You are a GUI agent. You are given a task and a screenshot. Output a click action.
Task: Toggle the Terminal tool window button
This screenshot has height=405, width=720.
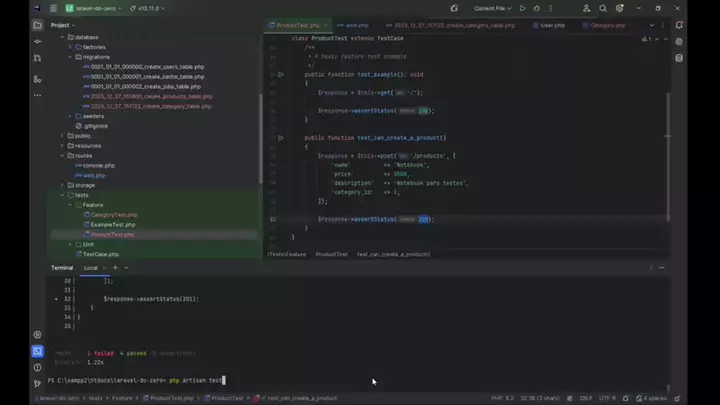pos(37,351)
